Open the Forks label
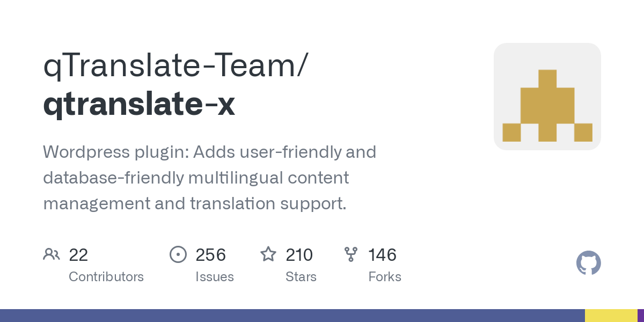Screen dimensions: 644x322 (x=385, y=277)
